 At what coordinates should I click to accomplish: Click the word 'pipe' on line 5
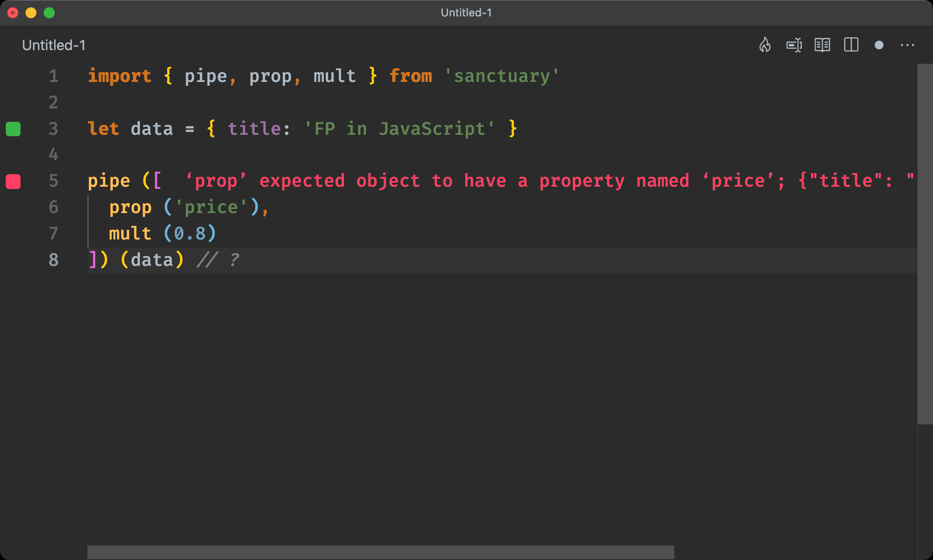tap(109, 181)
